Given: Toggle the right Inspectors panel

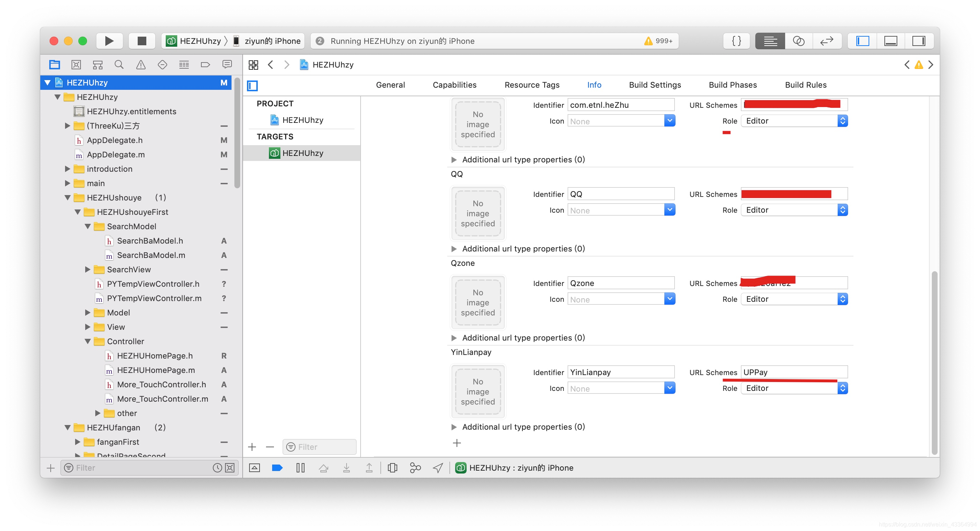Looking at the screenshot, I should (919, 41).
